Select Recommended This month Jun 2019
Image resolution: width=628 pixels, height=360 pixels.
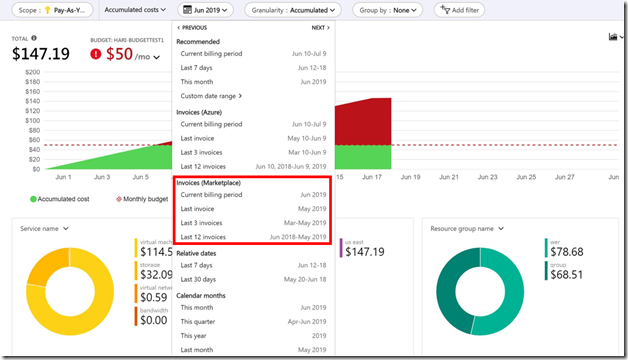253,82
